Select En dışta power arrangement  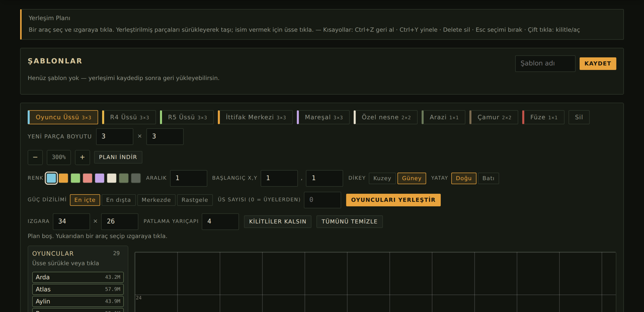point(119,200)
